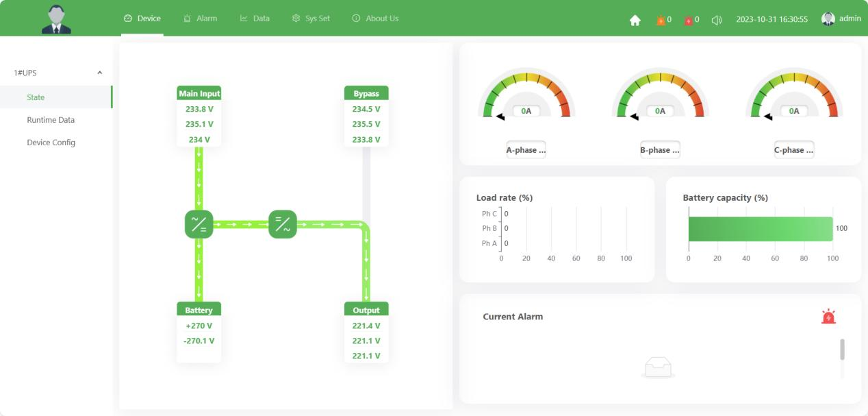Click the Battery block header

(199, 310)
